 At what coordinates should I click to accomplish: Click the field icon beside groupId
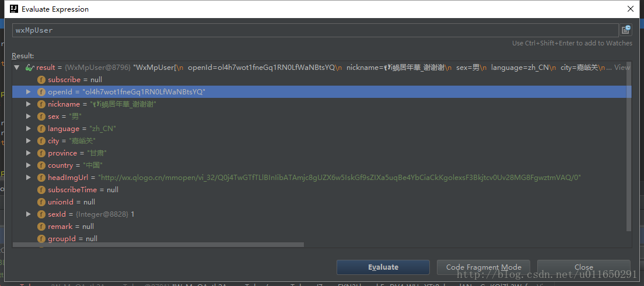tap(41, 239)
